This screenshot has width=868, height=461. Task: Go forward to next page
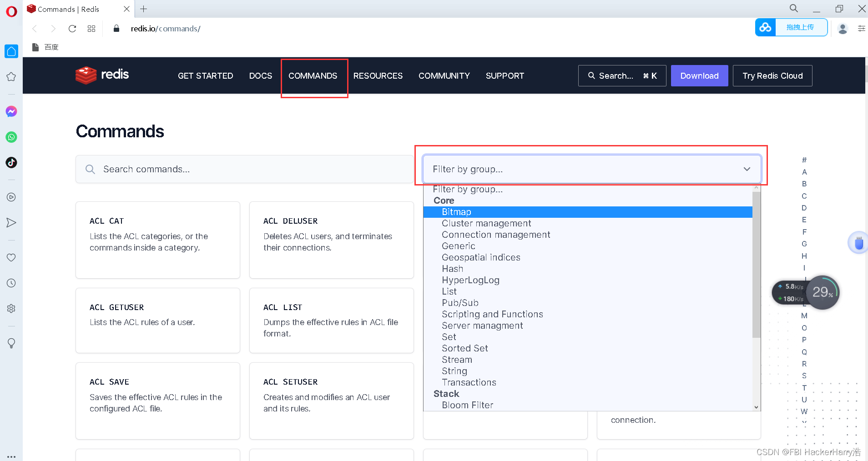coord(53,29)
